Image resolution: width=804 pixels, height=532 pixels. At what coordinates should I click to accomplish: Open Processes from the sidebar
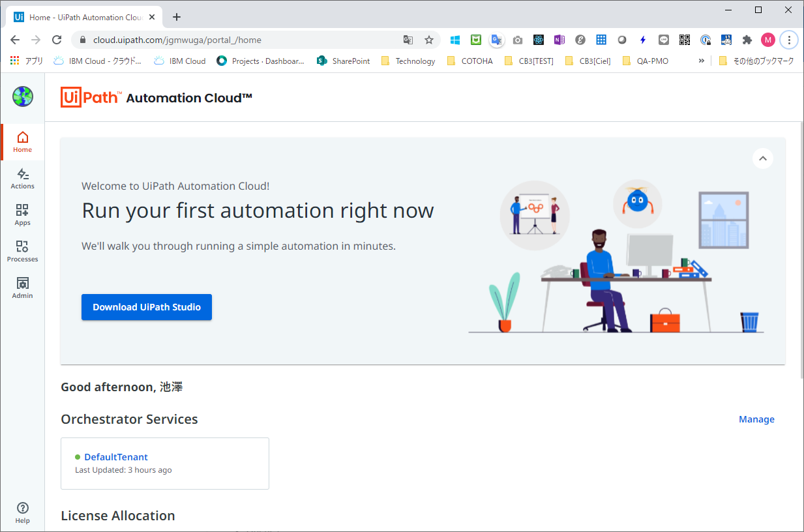click(x=22, y=251)
